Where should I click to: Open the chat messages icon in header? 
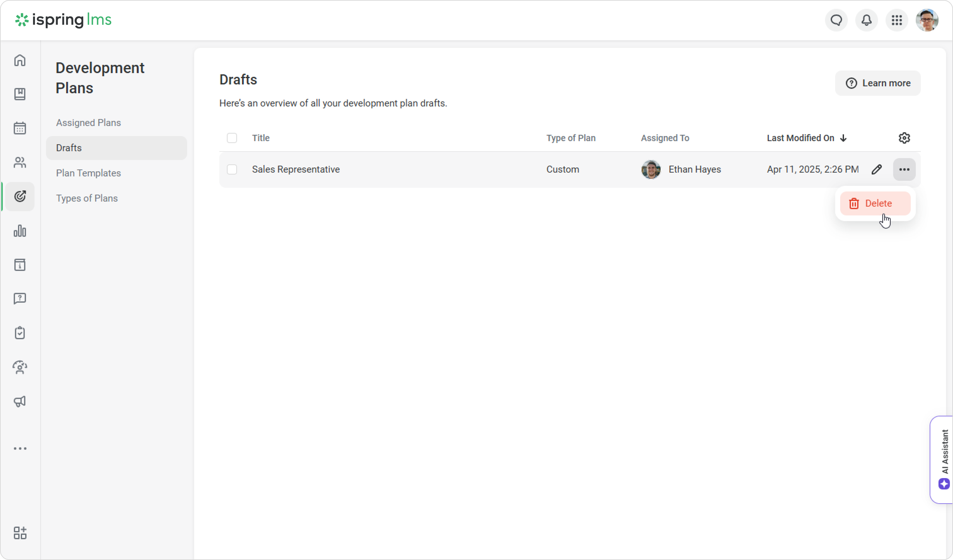pyautogui.click(x=836, y=20)
